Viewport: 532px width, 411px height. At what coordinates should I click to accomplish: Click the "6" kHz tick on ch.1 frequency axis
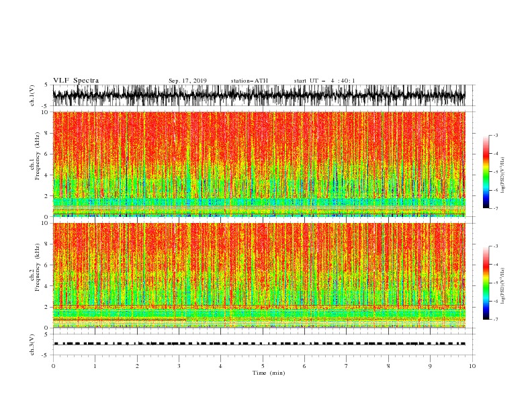pos(46,154)
